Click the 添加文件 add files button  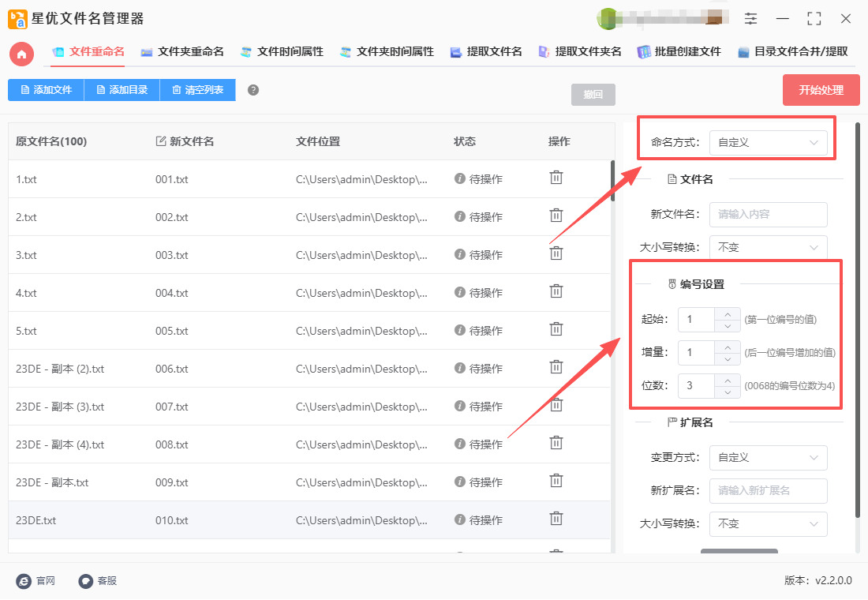pyautogui.click(x=46, y=90)
